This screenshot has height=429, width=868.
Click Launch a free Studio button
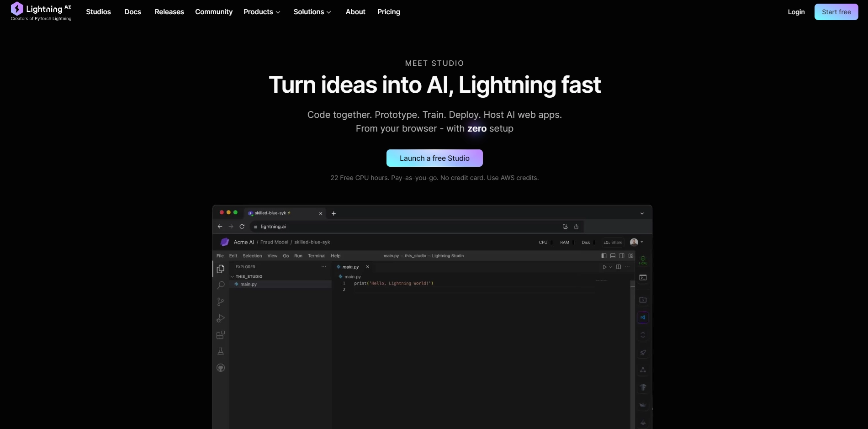coord(434,158)
